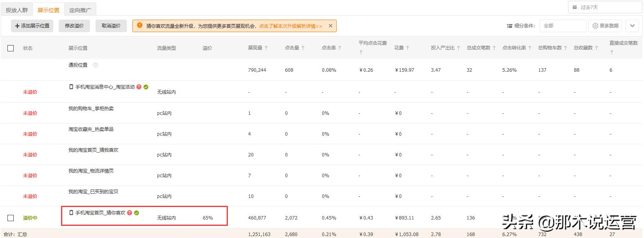The image size is (644, 238).
Task: Select the 展示位置 tab
Action: tap(49, 10)
